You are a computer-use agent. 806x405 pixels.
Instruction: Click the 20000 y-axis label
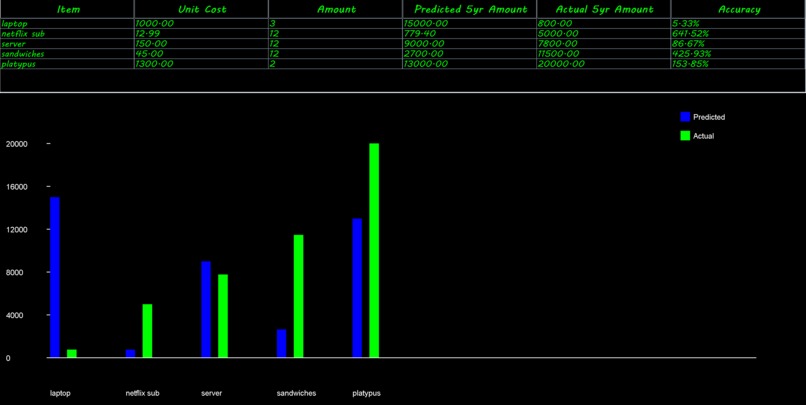pos(16,144)
